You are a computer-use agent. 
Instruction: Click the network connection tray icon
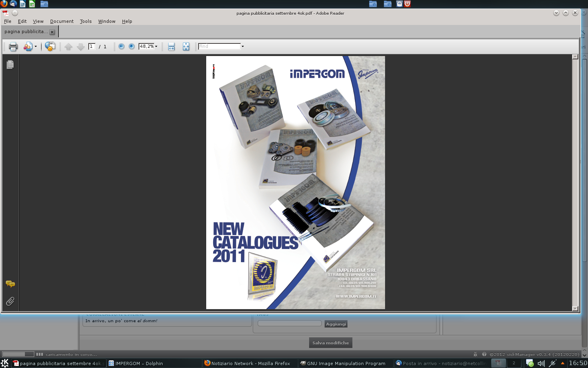[x=552, y=363]
